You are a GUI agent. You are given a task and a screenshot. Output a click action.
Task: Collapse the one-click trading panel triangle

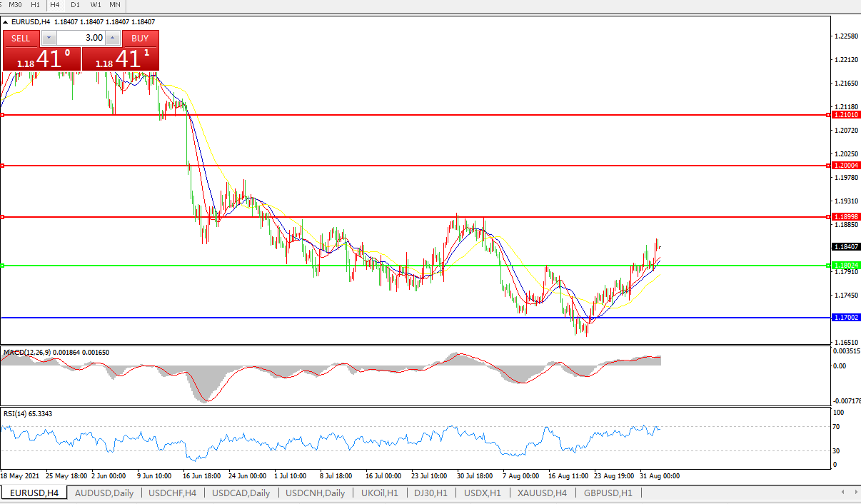[6, 22]
